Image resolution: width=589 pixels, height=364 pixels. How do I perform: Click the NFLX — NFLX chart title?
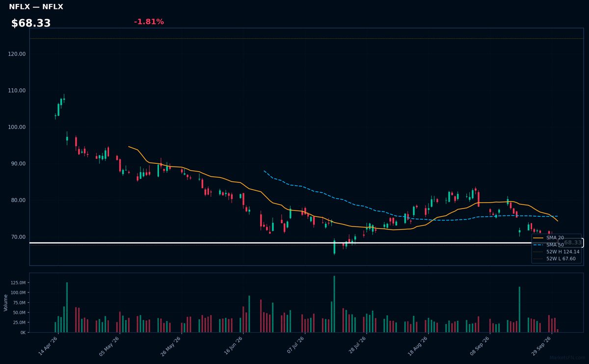pos(36,7)
